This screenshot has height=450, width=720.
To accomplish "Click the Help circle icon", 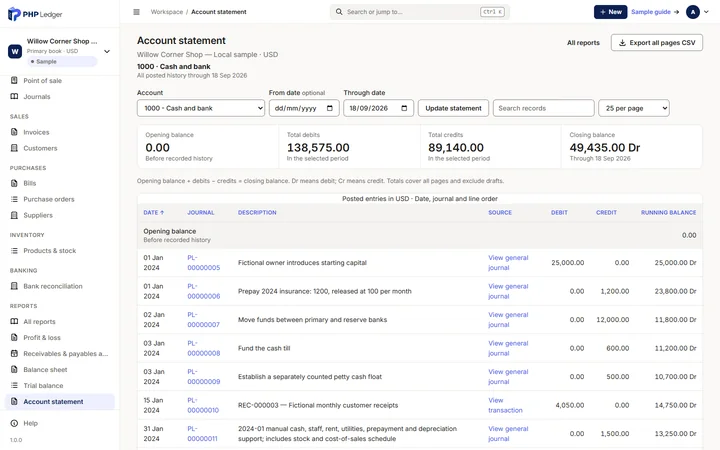I will (14, 423).
